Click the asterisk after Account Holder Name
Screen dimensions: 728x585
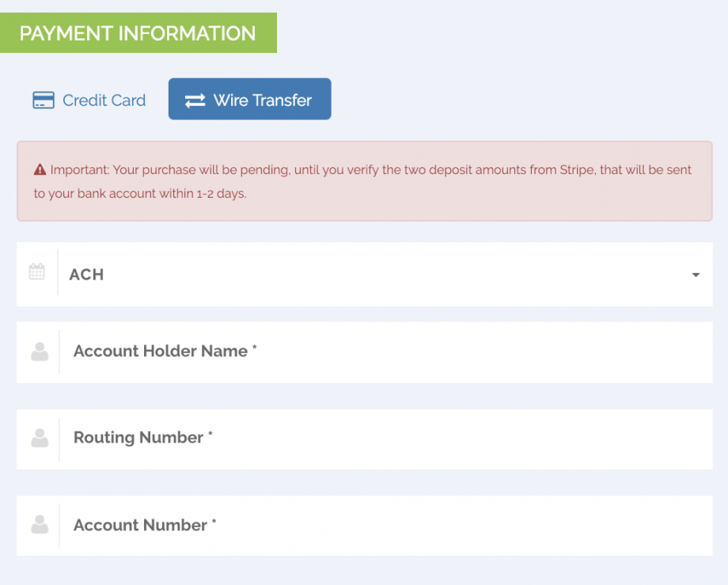pos(255,348)
